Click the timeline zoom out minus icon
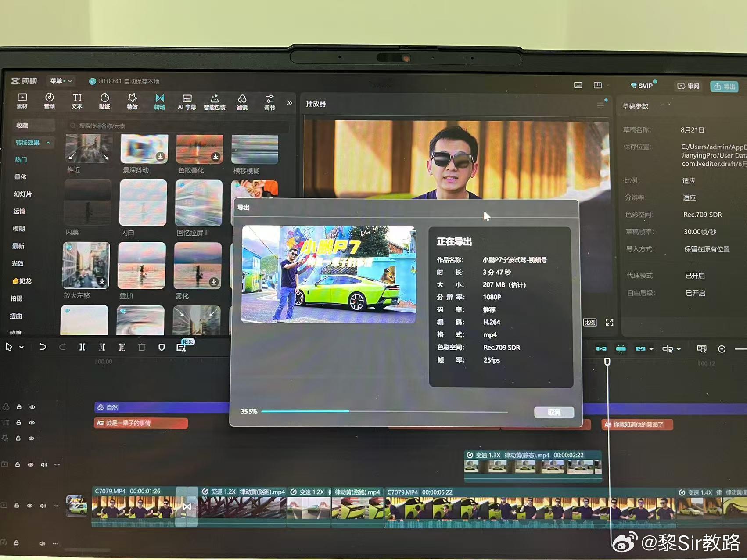The width and height of the screenshot is (747, 560). (722, 349)
